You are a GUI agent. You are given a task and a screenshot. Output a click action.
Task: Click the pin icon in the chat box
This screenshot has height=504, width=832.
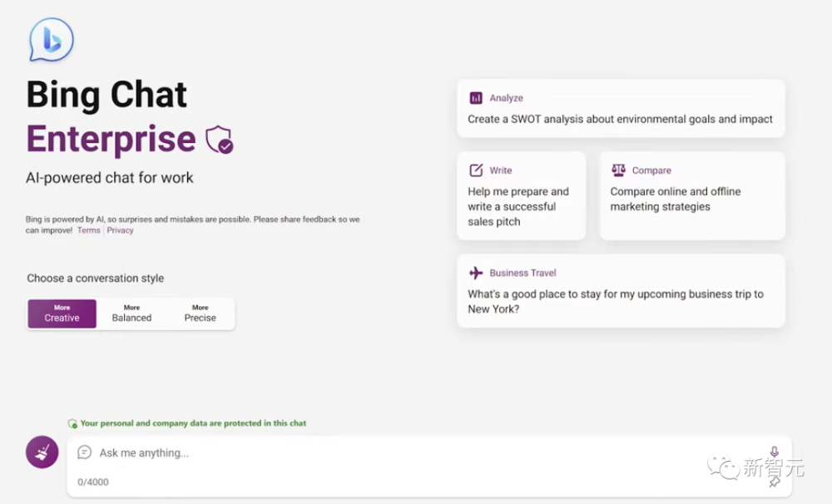(x=775, y=482)
